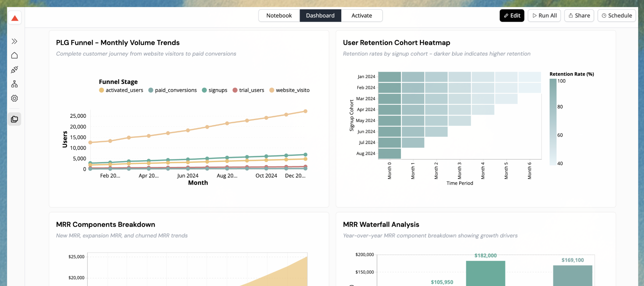Toggle activated_users legend entry

pos(121,90)
